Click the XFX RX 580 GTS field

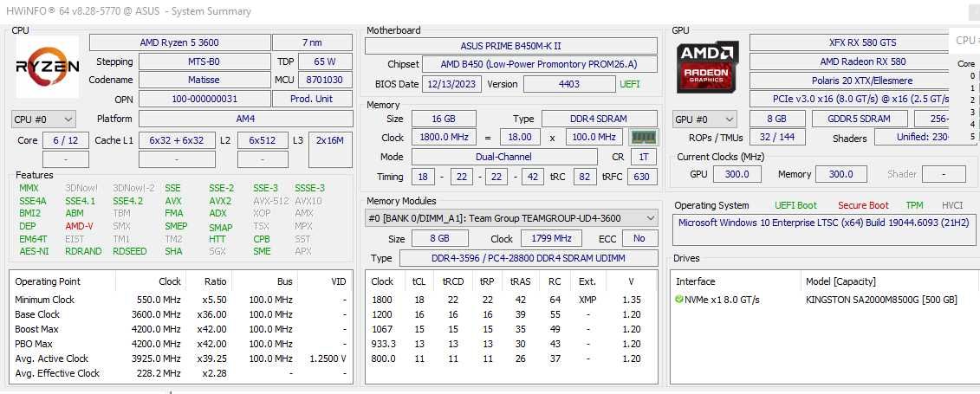862,42
